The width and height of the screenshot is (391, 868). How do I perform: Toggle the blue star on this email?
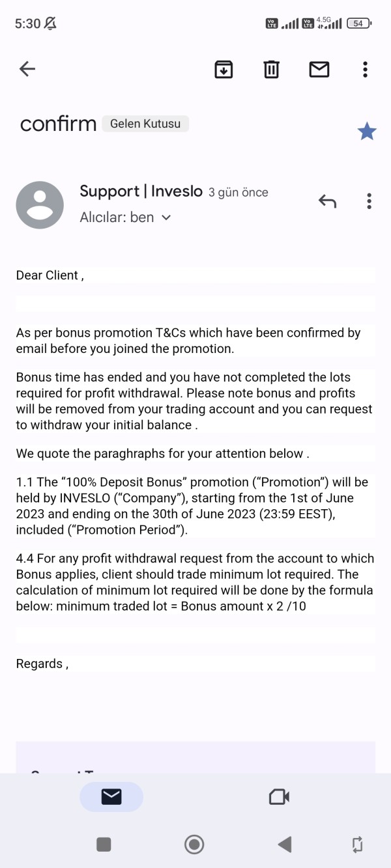[367, 132]
